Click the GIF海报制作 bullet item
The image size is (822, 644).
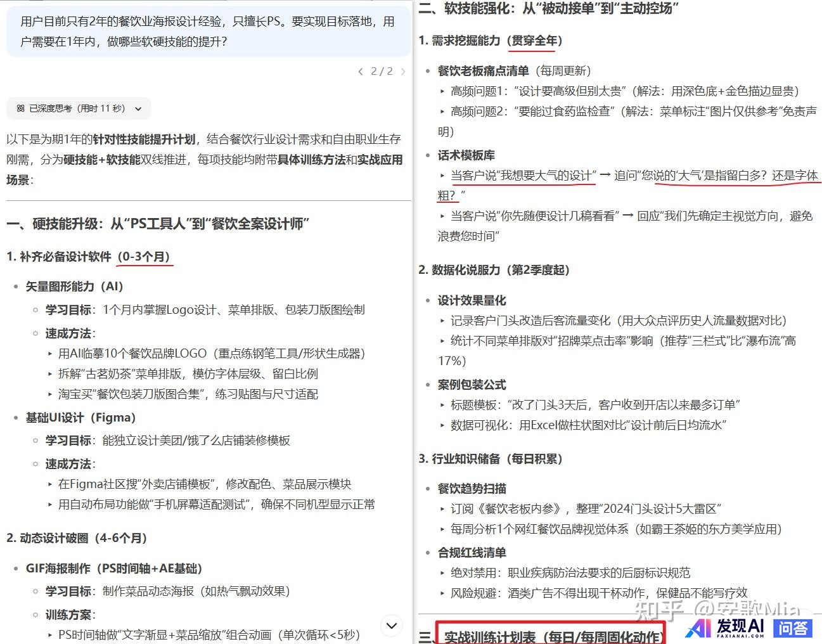coord(114,569)
